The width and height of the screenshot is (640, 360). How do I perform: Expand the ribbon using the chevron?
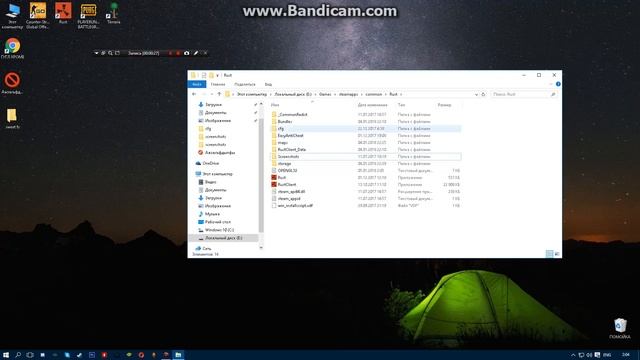point(551,84)
